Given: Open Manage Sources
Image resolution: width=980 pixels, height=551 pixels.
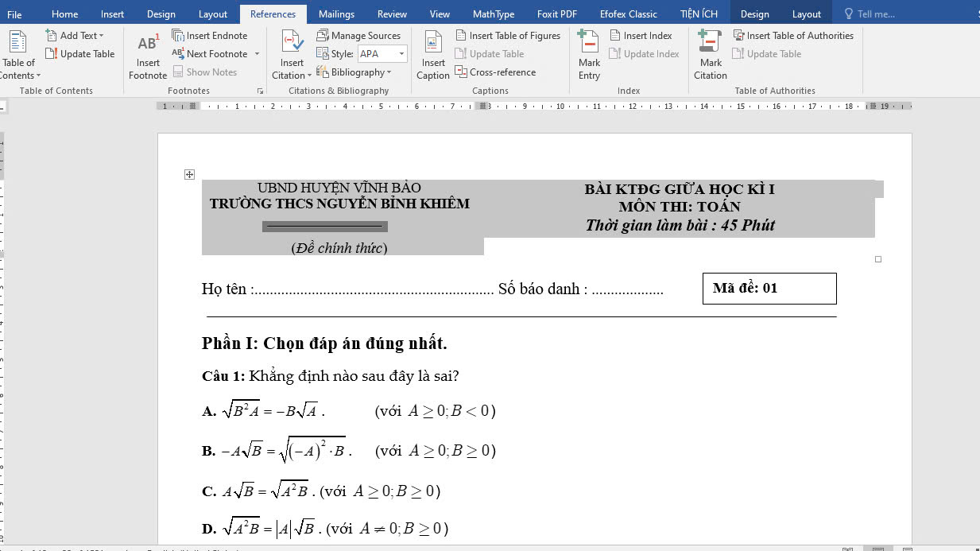Looking at the screenshot, I should (x=358, y=36).
